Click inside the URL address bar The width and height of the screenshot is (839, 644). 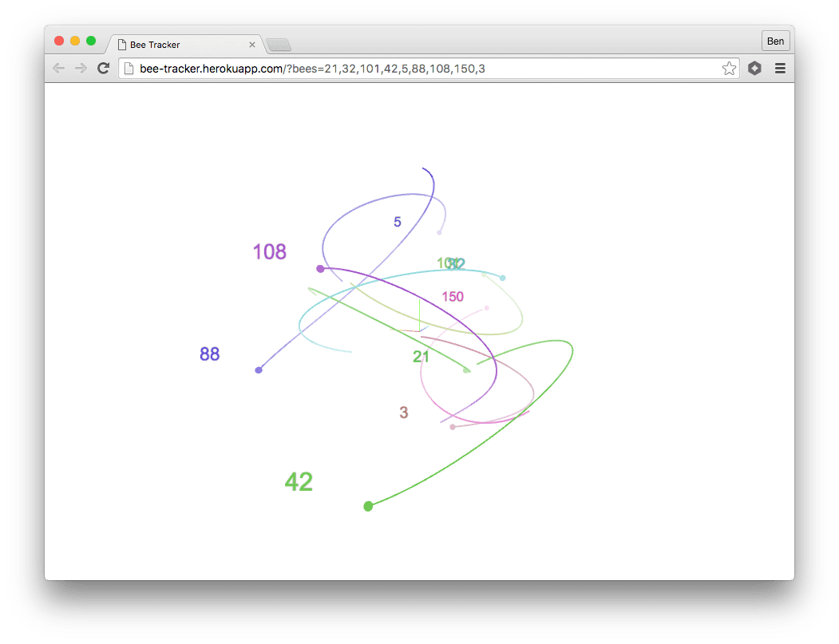click(399, 69)
